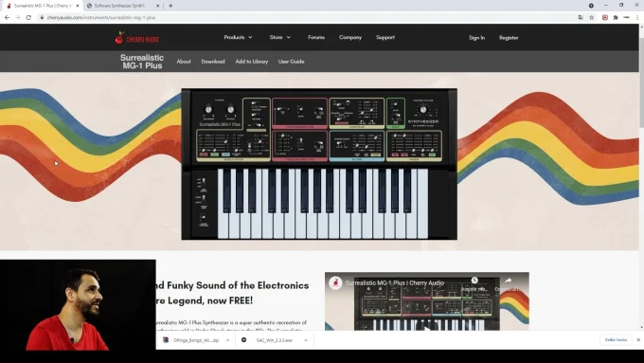Screen dimensions: 644x363
Task: Play the Surrealistic MG-1 Plus video
Action: click(427, 329)
